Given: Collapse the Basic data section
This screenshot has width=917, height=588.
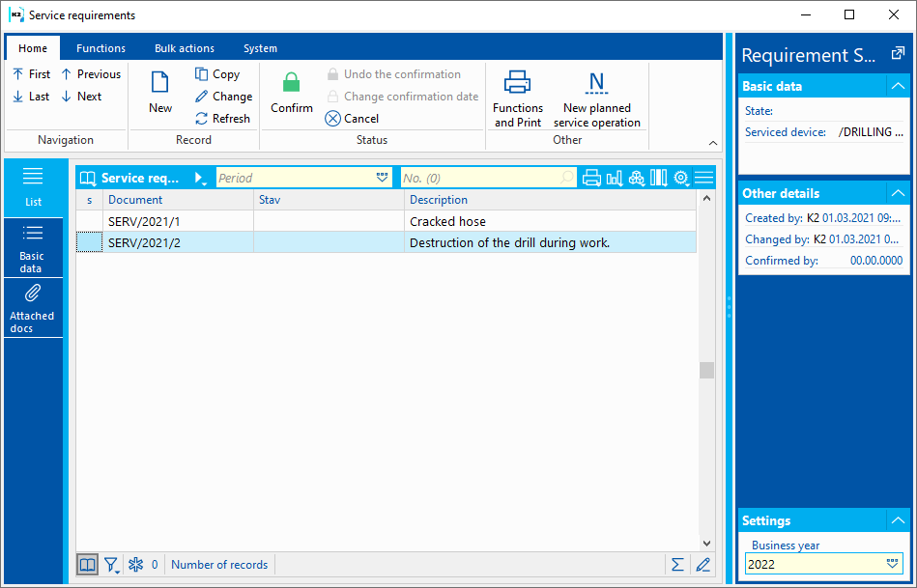Looking at the screenshot, I should (898, 87).
